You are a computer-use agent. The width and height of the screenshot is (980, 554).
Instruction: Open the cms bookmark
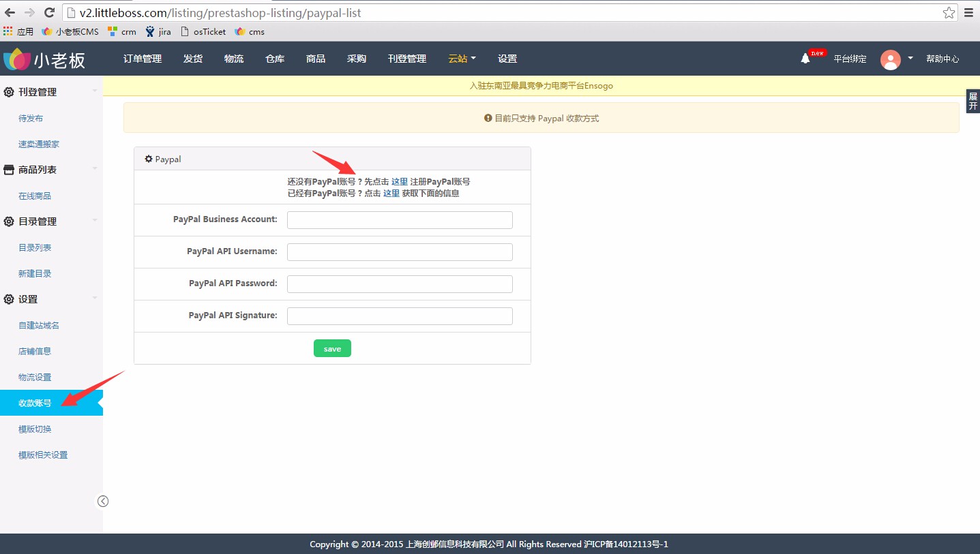pyautogui.click(x=250, y=31)
